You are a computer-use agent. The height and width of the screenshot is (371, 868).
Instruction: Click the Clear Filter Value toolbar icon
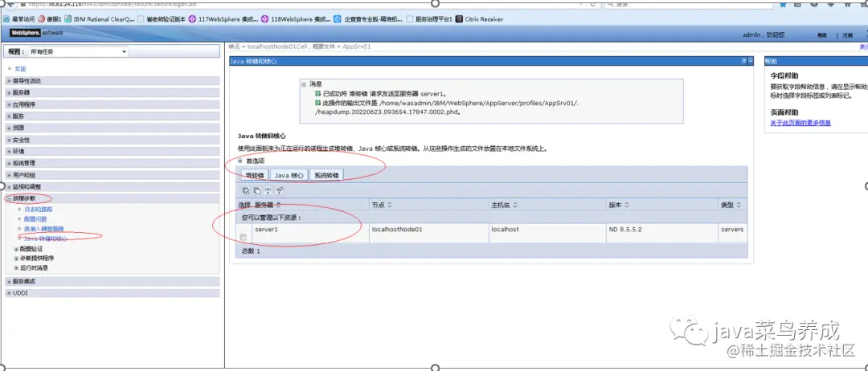279,190
